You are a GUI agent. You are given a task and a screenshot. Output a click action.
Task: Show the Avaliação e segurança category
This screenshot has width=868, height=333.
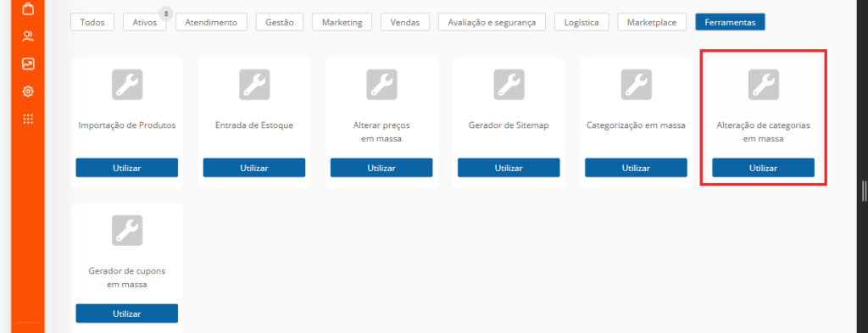point(492,22)
